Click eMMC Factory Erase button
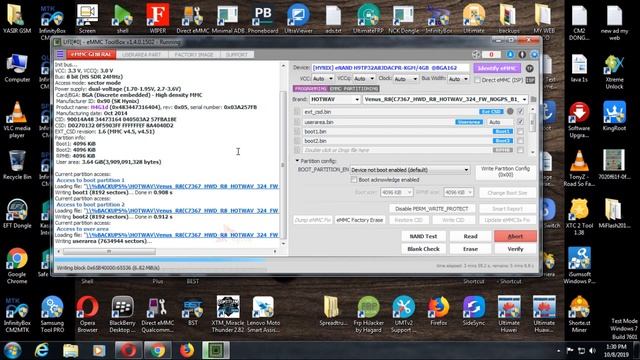This screenshot has height=360, width=640. click(x=359, y=220)
